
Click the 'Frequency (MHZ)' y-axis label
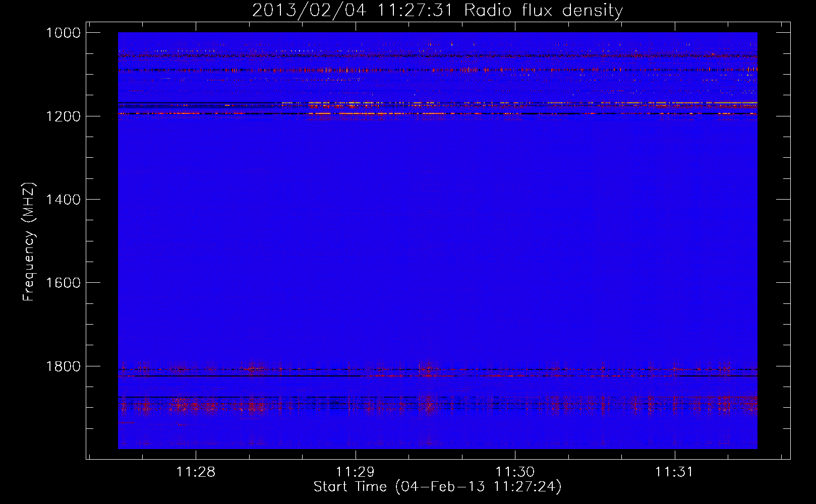pyautogui.click(x=29, y=242)
